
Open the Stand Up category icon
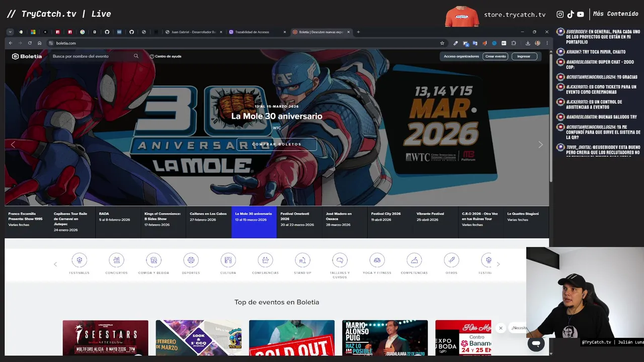[x=302, y=260]
